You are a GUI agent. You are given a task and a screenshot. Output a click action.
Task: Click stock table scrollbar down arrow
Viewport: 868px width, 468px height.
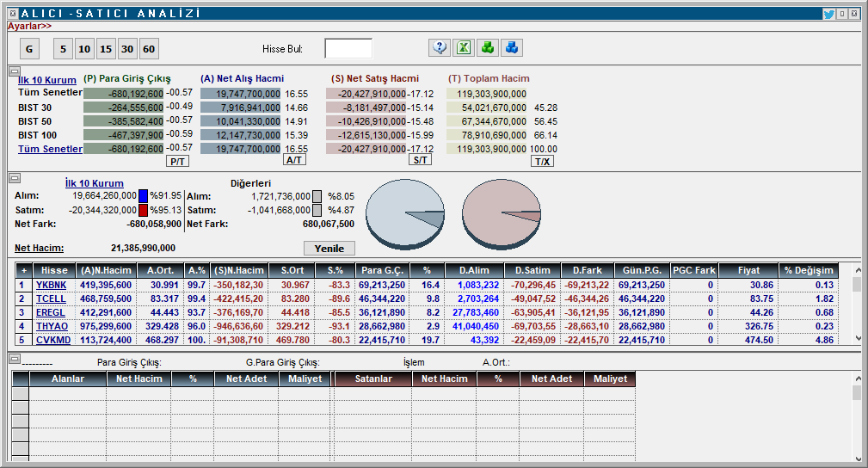[858, 338]
